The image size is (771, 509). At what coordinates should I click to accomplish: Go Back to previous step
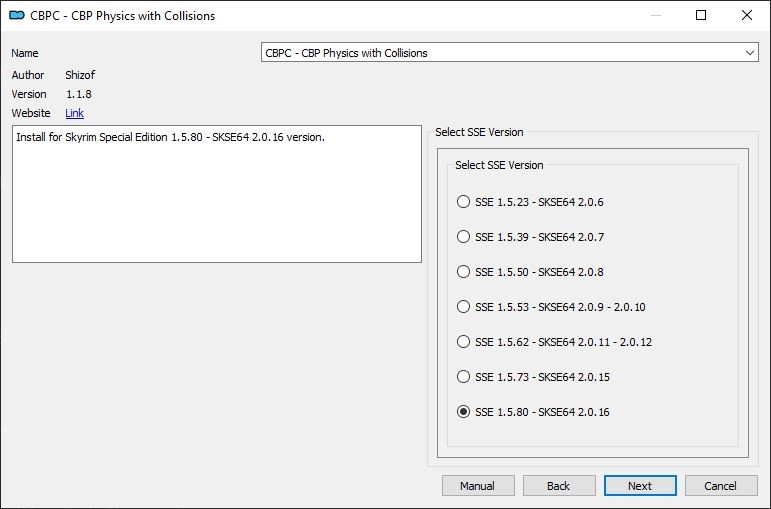point(559,486)
